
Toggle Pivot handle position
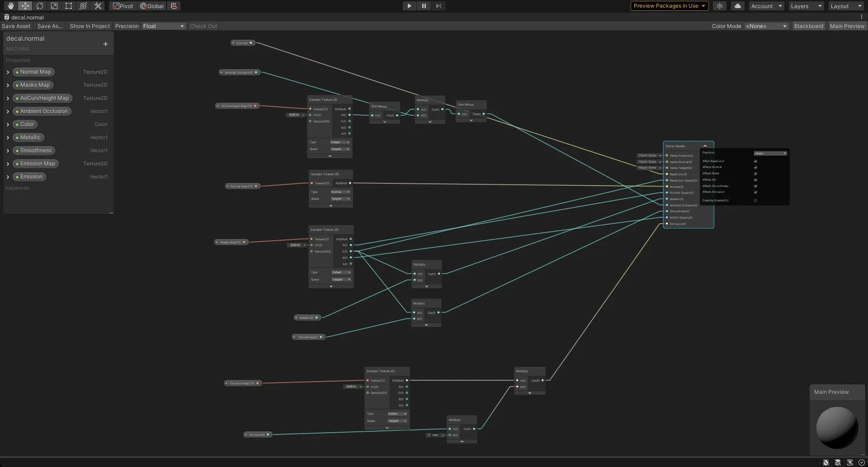(123, 6)
